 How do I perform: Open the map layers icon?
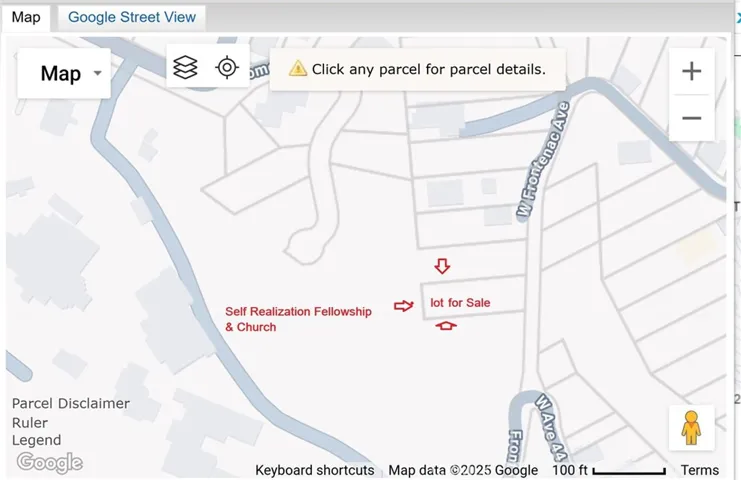point(185,67)
